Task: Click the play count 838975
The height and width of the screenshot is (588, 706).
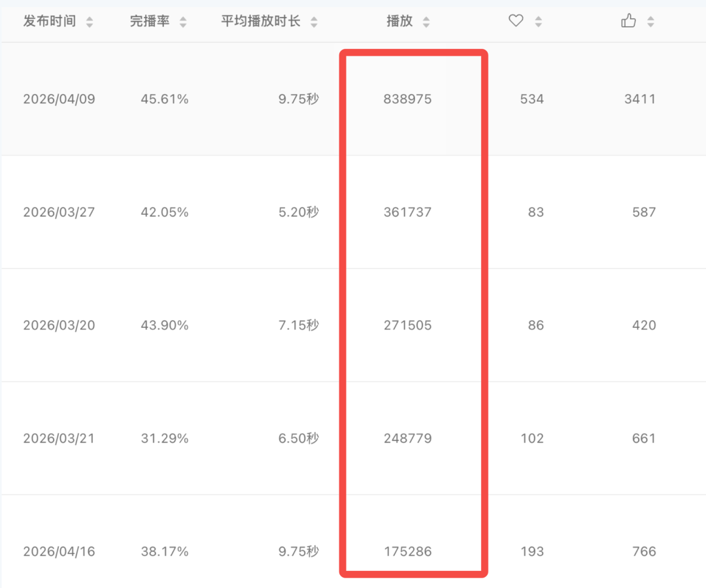Action: click(x=407, y=99)
